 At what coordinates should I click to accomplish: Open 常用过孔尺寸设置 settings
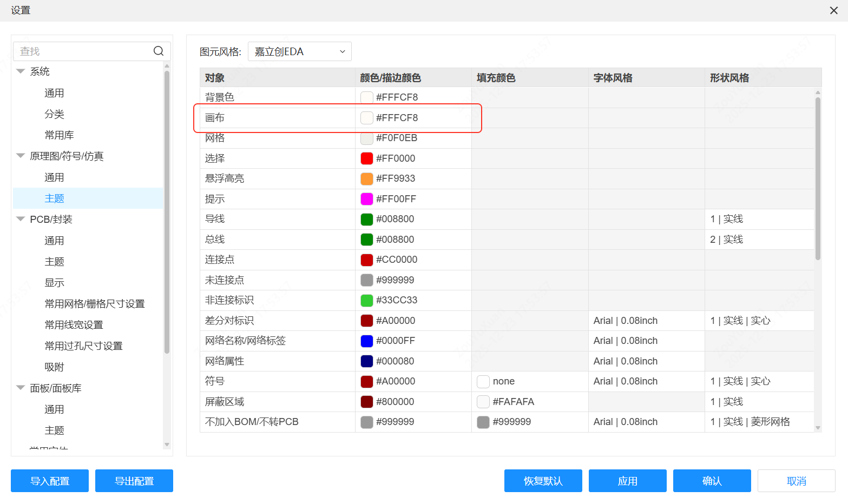[84, 346]
